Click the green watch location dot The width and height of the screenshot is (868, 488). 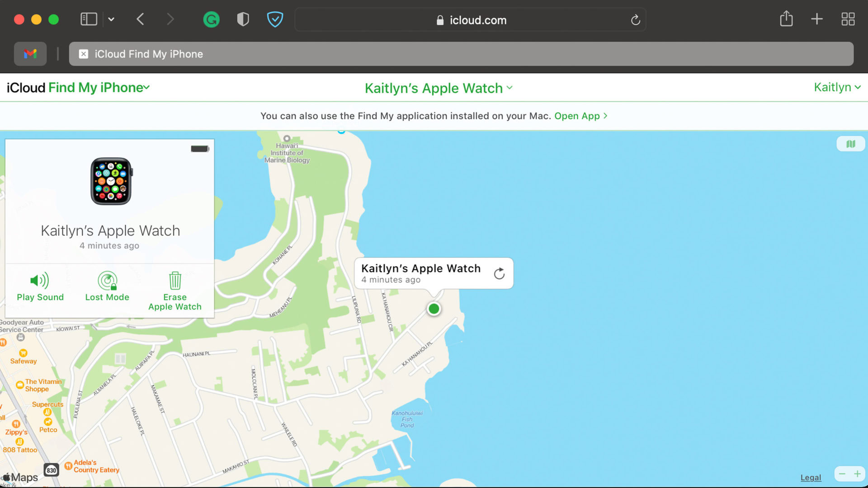434,309
